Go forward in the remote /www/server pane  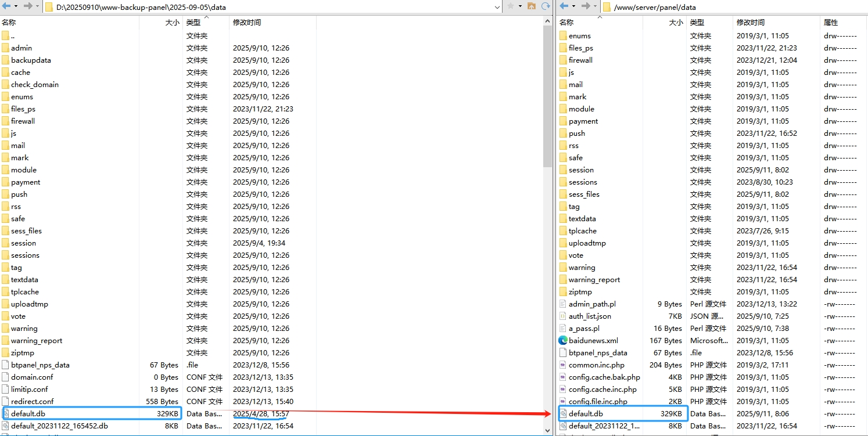(586, 6)
